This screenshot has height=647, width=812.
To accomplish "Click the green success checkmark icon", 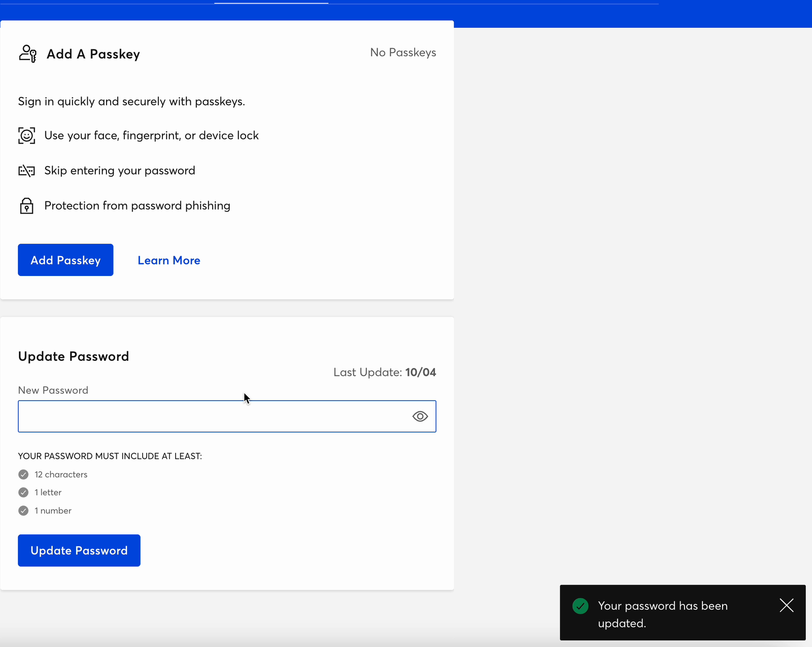I will (580, 606).
